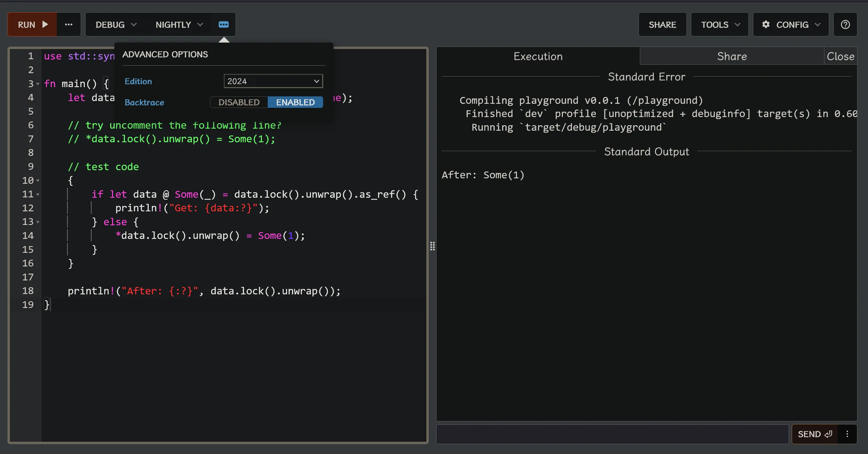Open the vertical dots menu beside SEND
Screen dimensions: 868x454
[x=847, y=434]
